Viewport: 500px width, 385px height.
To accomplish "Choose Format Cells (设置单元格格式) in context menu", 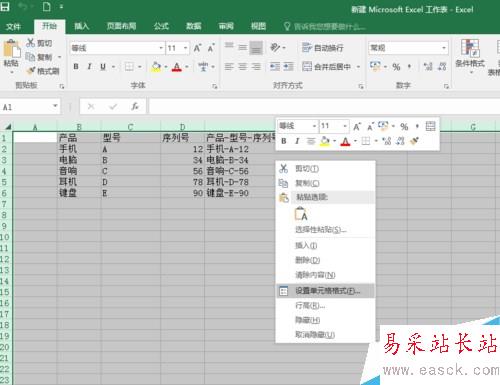I will click(325, 291).
